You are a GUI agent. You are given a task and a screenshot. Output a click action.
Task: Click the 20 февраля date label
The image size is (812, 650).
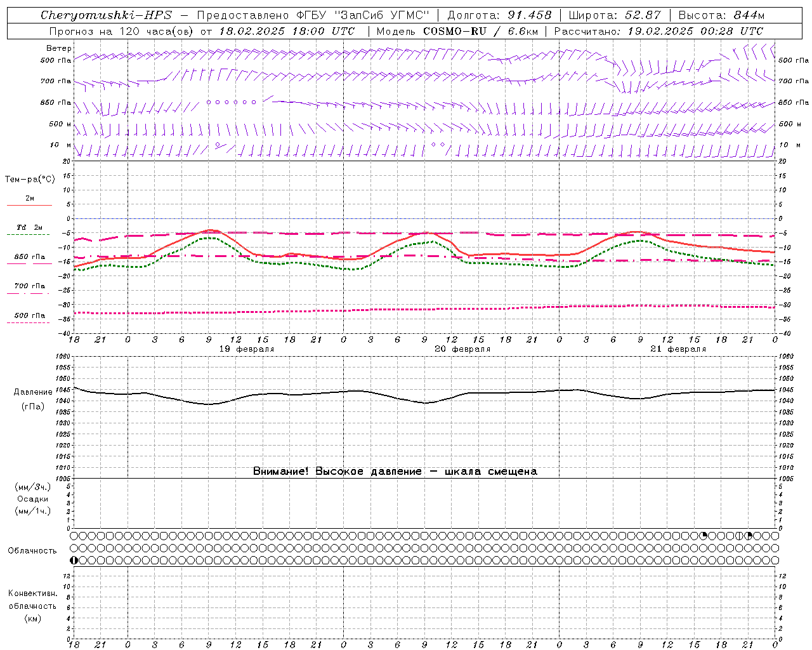tap(462, 349)
